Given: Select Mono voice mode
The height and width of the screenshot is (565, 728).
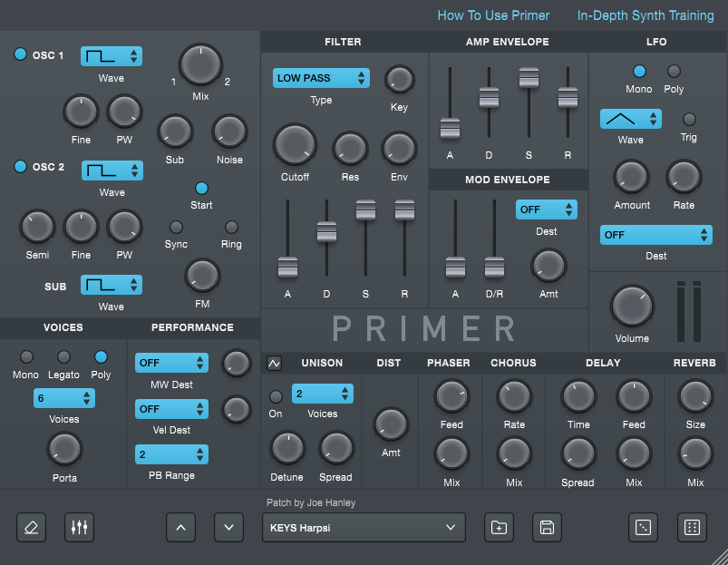Looking at the screenshot, I should pos(26,357).
